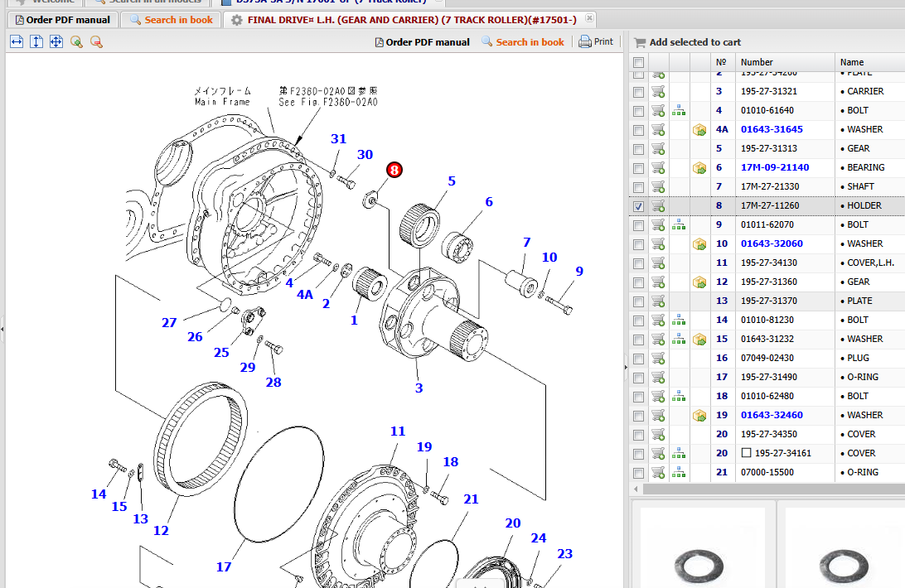
Task: Add SHAFT 17M-27-21330 to the cart
Action: coord(658,186)
